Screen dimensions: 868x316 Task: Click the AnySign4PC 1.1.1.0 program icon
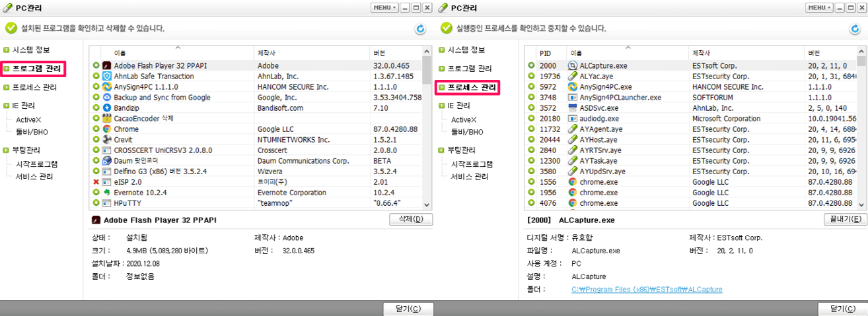[x=106, y=86]
